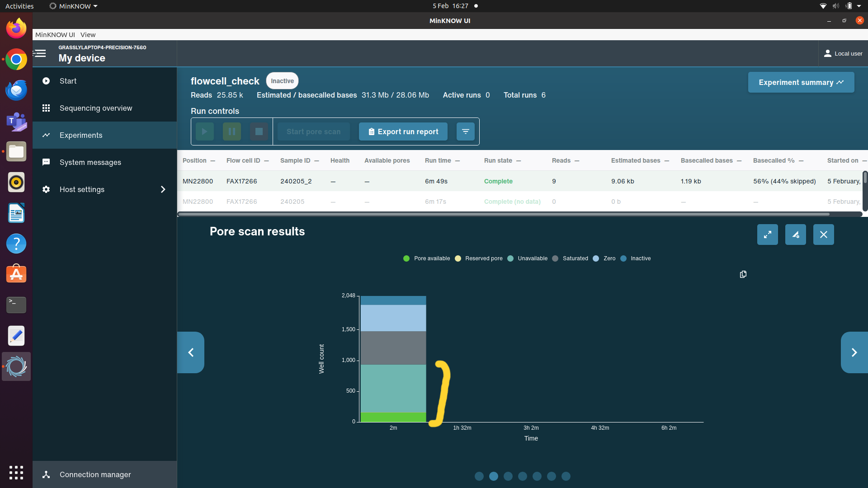Open the MinKNOW UI menu
This screenshot has height=488, width=868.
tap(55, 35)
